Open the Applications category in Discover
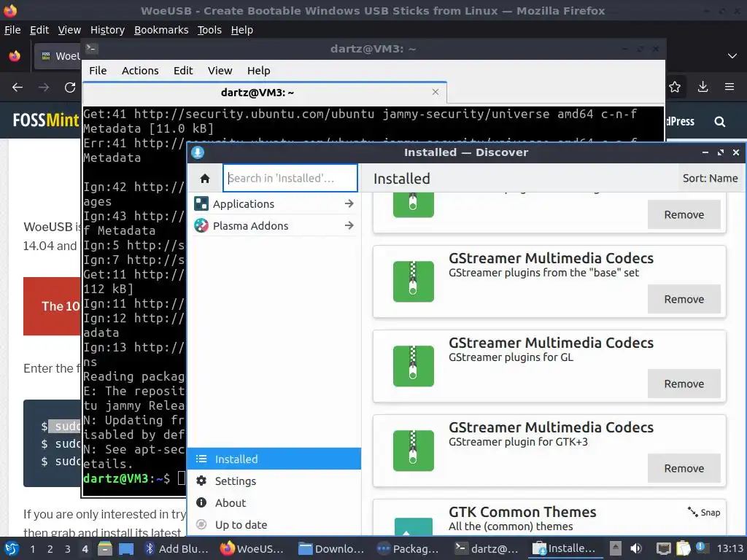The height and width of the screenshot is (560, 747). [274, 204]
